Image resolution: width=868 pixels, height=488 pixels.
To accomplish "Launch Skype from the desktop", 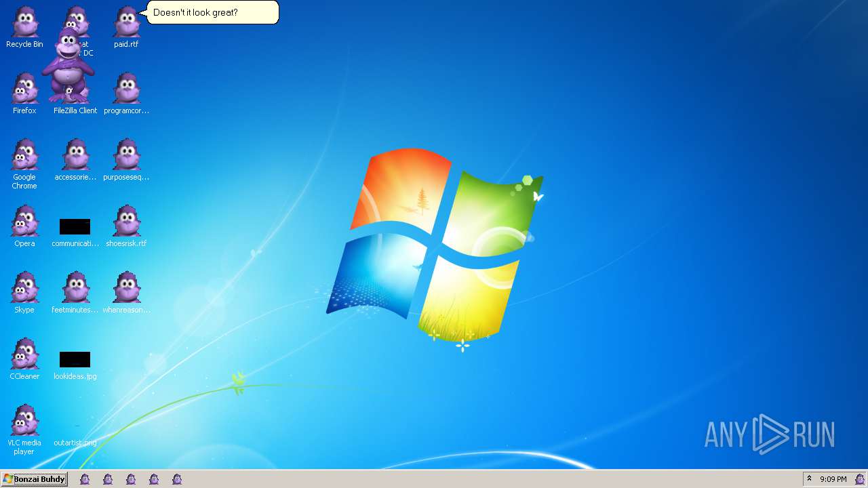I will point(24,293).
